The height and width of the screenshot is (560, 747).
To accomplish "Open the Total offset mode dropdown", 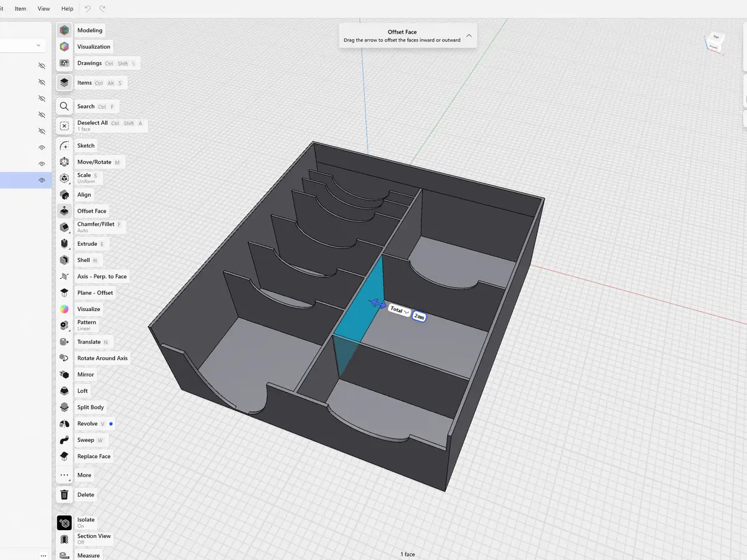I will click(399, 310).
